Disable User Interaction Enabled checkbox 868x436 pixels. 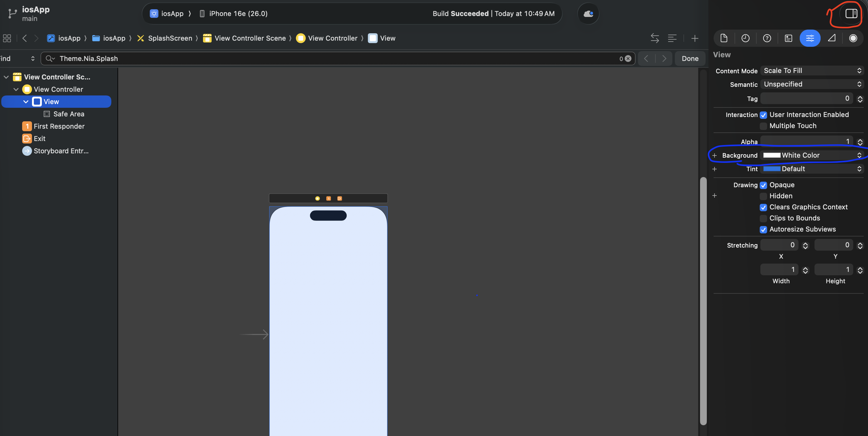pos(763,115)
